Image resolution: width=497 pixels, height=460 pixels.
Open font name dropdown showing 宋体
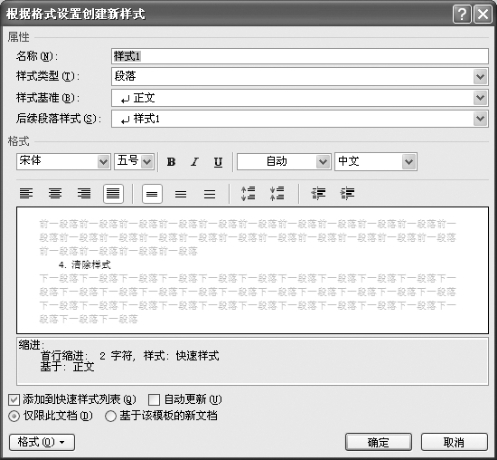click(x=63, y=162)
